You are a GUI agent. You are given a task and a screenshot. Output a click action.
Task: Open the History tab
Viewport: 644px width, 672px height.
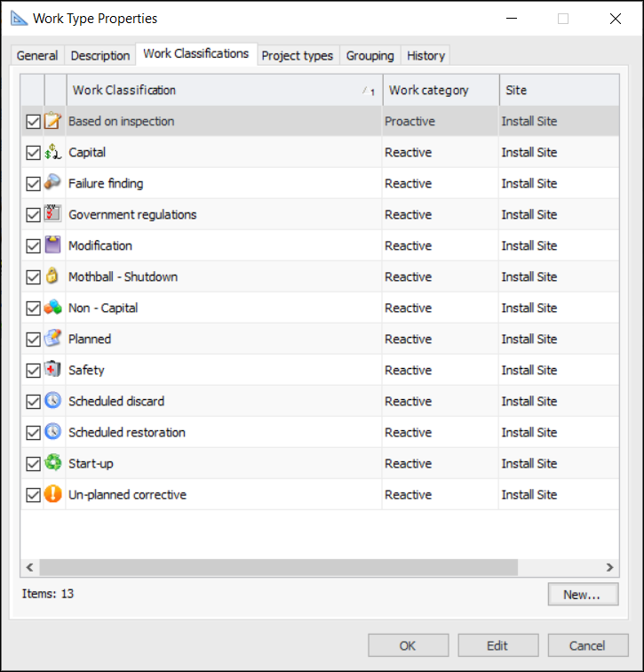point(425,55)
